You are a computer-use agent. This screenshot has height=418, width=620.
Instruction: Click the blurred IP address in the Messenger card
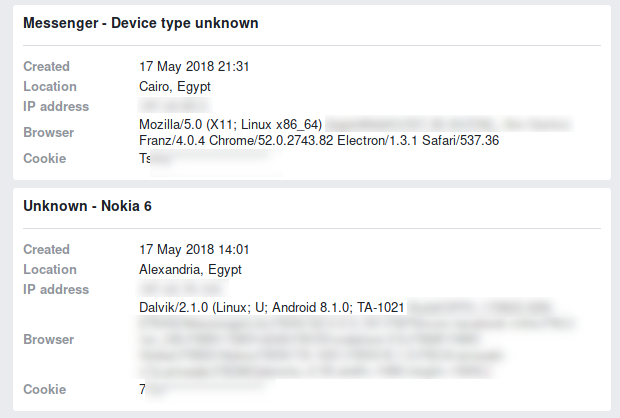point(175,106)
